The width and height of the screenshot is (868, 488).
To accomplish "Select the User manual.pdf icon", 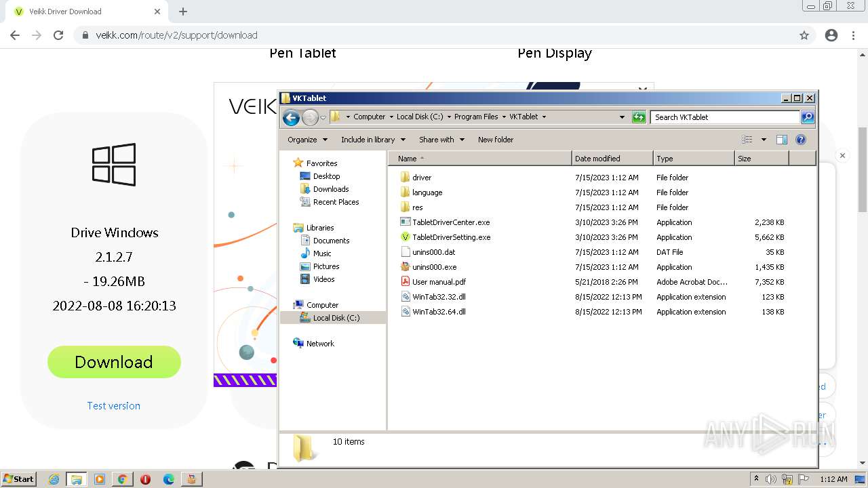I will coord(406,282).
